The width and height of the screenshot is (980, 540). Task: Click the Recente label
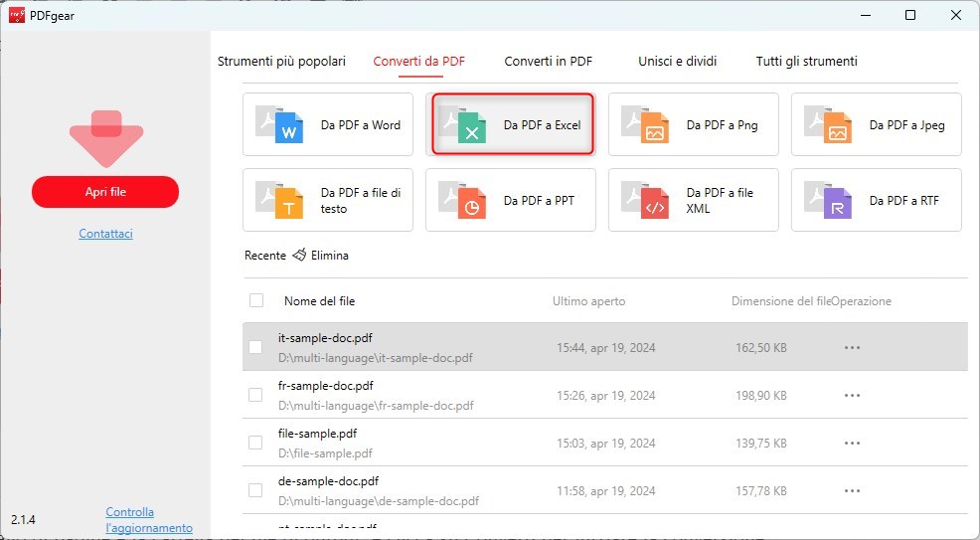point(265,255)
